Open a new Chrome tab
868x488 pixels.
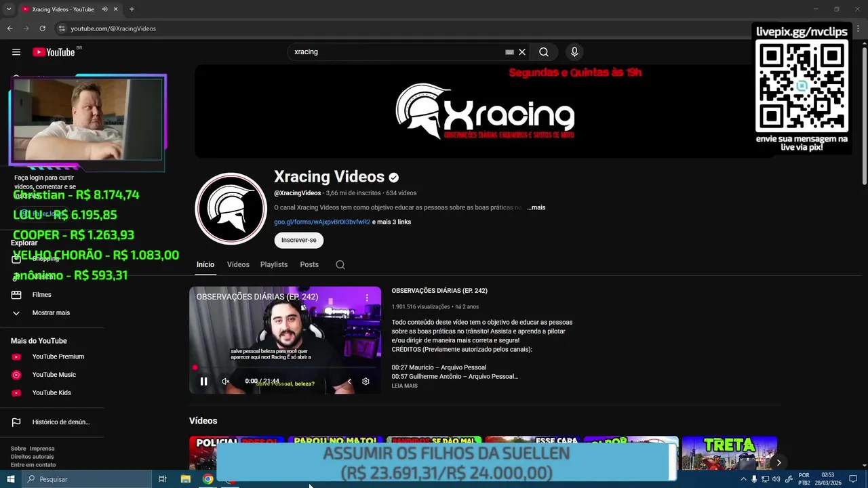pyautogui.click(x=132, y=9)
